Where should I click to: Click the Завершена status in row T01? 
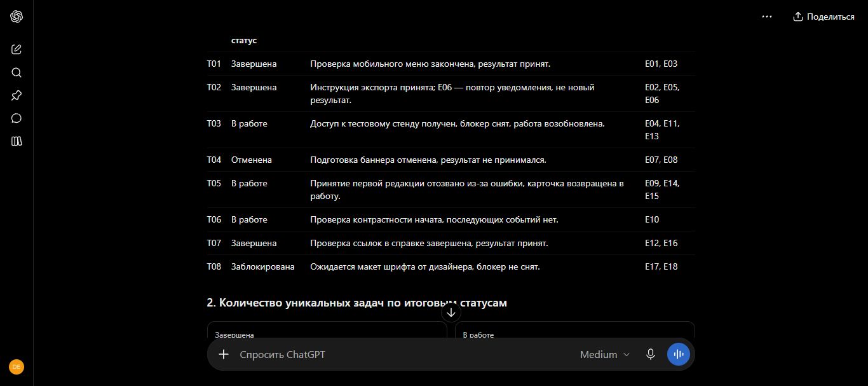click(254, 64)
